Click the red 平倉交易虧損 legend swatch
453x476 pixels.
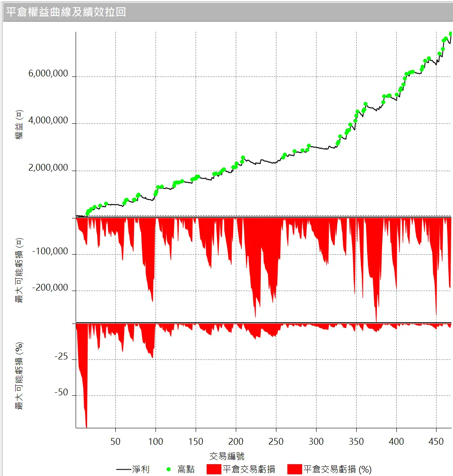[x=214, y=469]
